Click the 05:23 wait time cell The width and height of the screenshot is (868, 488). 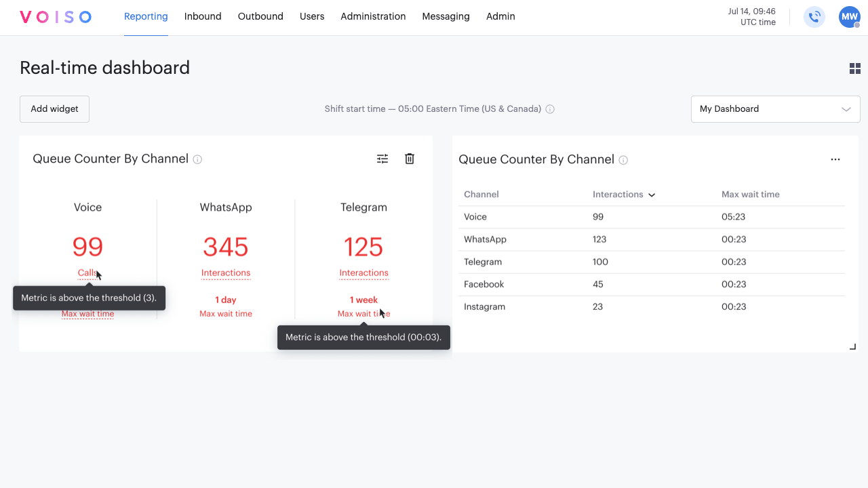click(734, 217)
